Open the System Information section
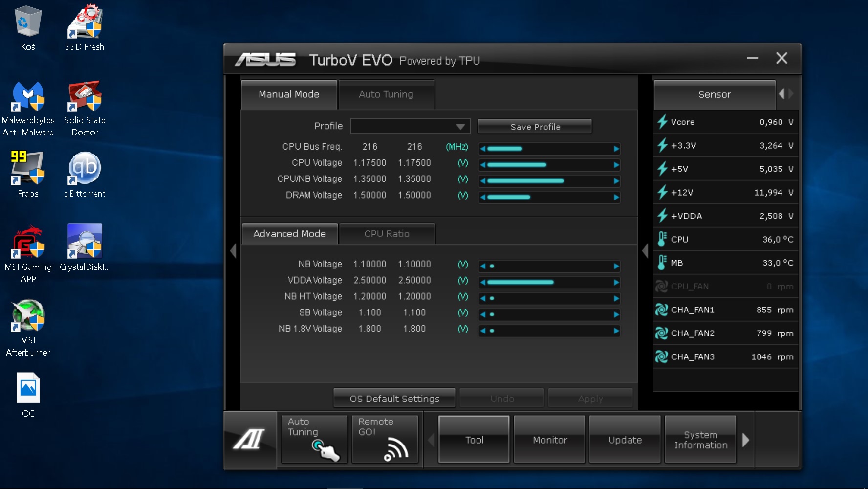The image size is (868, 489). 700,440
